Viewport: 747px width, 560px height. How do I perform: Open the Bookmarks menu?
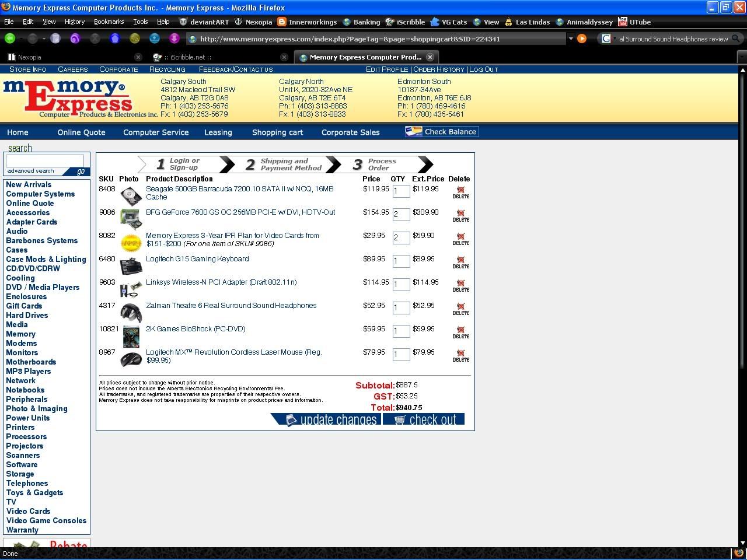click(x=109, y=22)
